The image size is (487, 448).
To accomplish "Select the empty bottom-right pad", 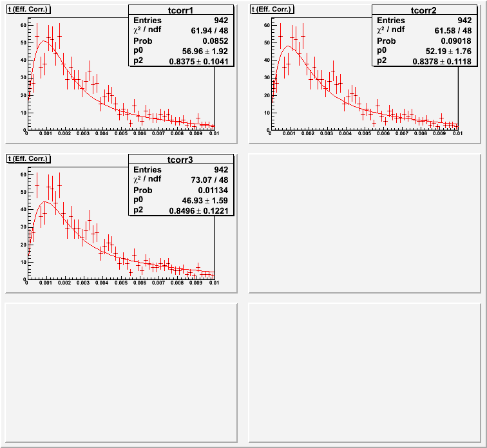I will (365, 372).
